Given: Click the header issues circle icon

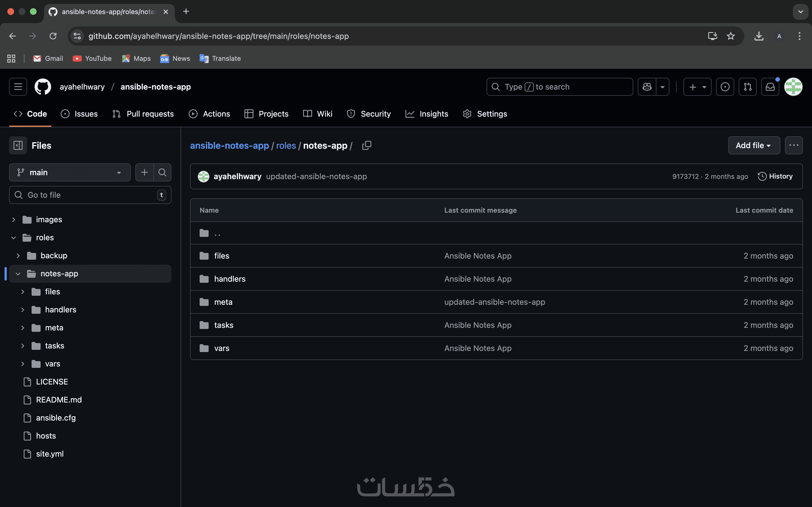Looking at the screenshot, I should (725, 87).
